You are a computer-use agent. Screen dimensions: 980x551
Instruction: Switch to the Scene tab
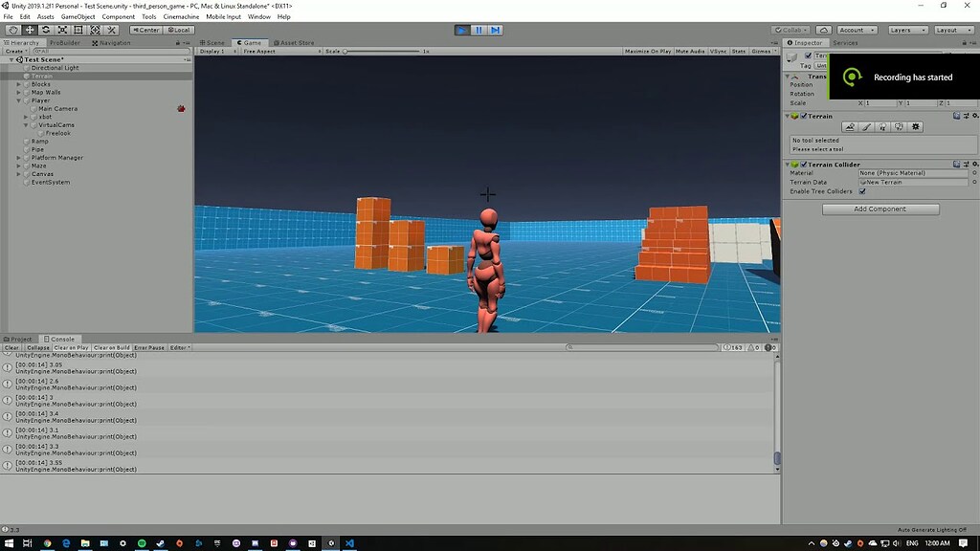[x=212, y=42]
